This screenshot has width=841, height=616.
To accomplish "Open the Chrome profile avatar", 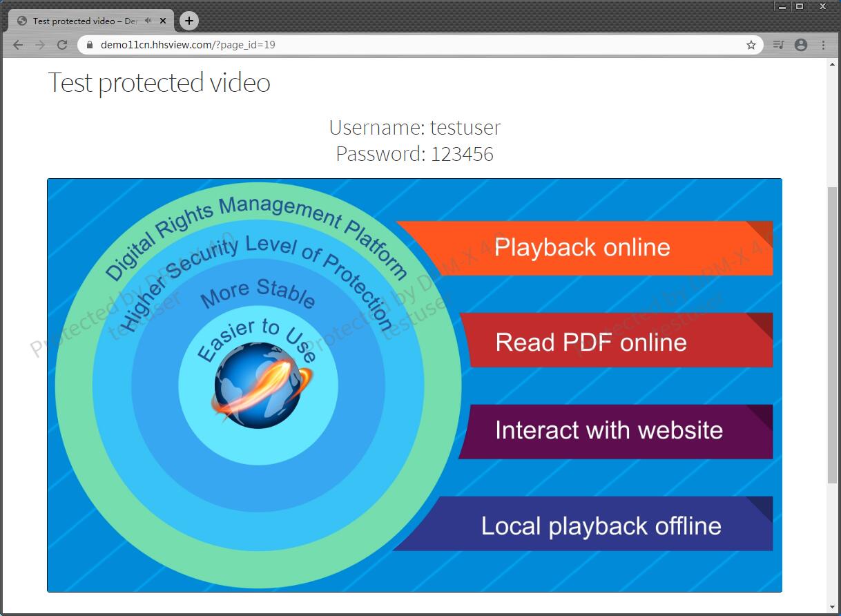I will click(801, 45).
